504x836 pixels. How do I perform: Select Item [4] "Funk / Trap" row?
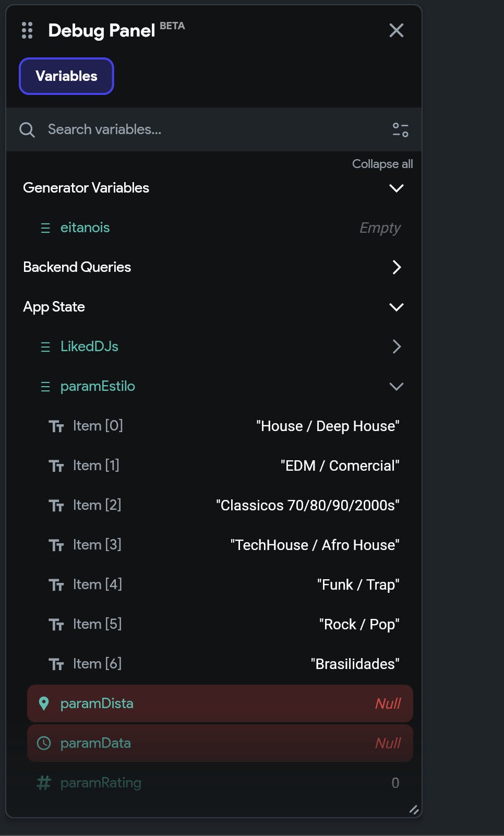pos(220,584)
